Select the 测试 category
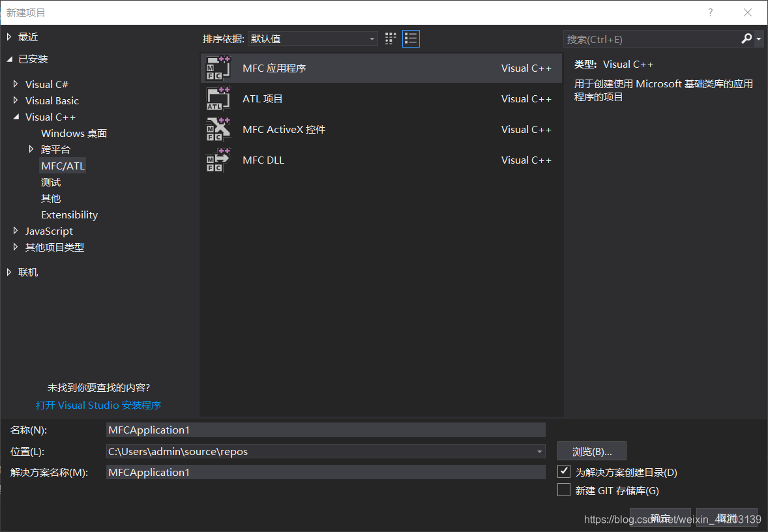Screen dimensions: 768x532 coord(51,183)
